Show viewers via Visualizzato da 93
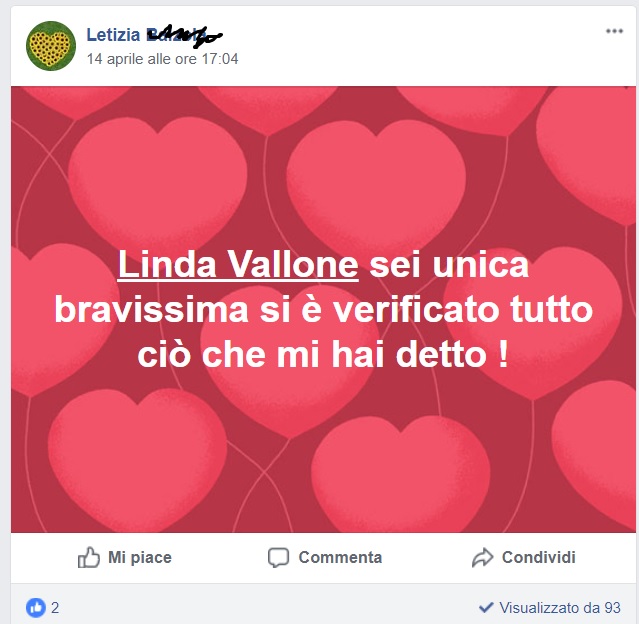Viewport: 639px width, 624px height. coord(560,608)
